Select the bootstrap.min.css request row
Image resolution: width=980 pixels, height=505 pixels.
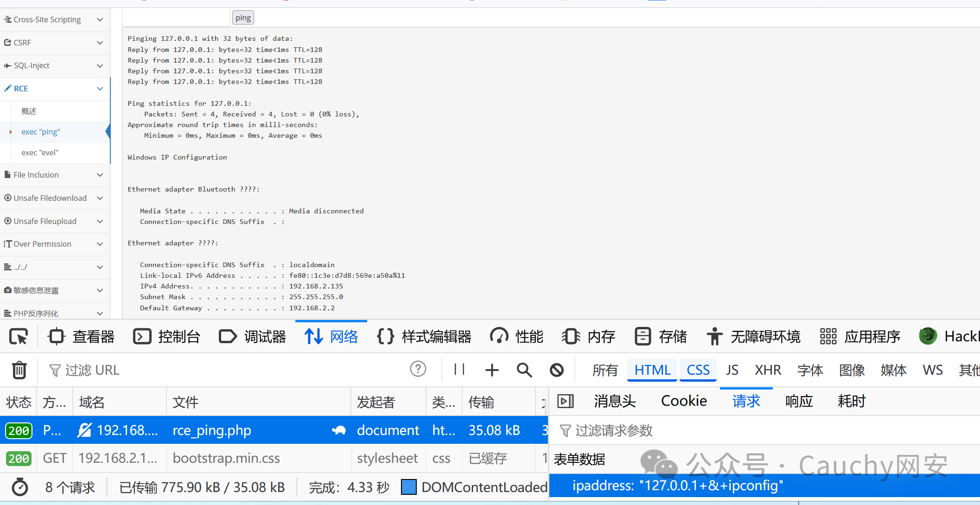226,459
